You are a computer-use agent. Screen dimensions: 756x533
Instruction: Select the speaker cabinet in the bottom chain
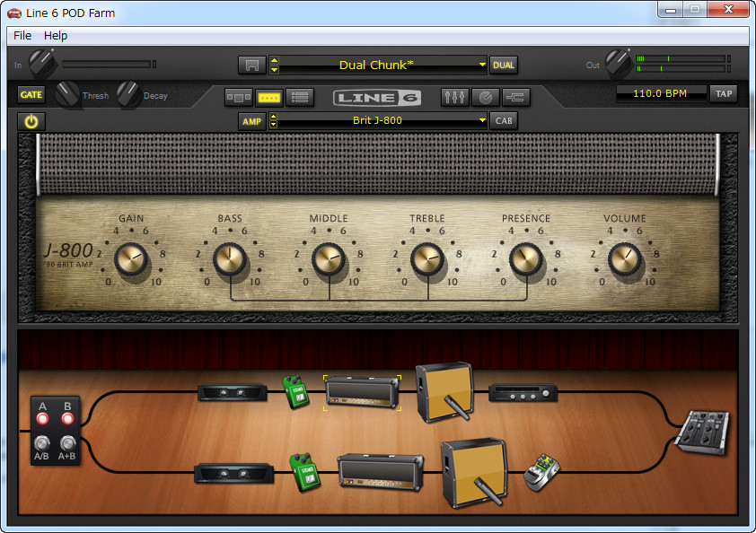coord(474,472)
